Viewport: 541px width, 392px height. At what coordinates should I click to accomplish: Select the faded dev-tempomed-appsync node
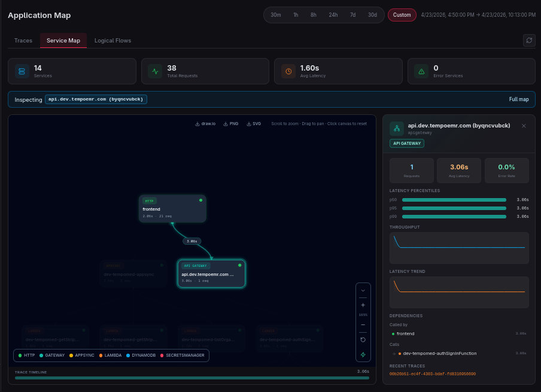(133, 274)
